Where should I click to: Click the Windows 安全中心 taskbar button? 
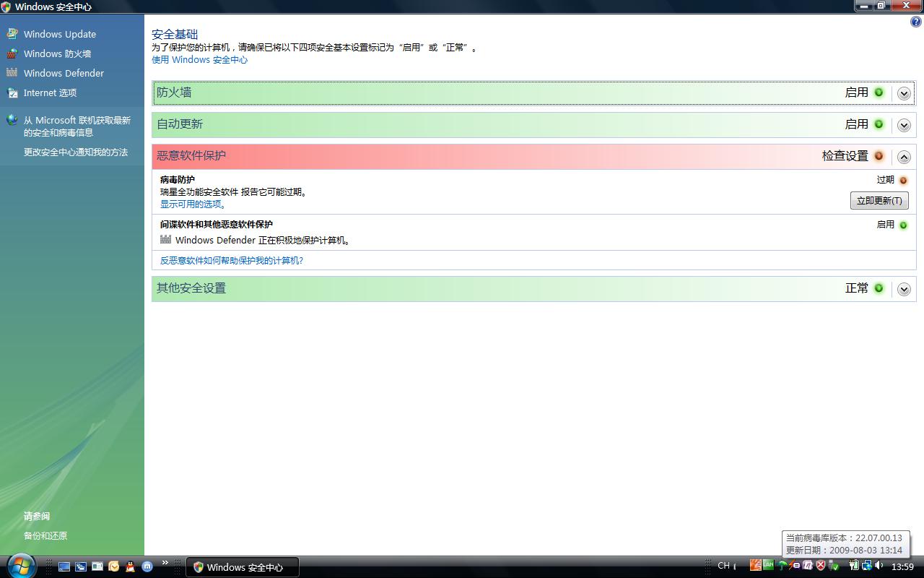(243, 567)
